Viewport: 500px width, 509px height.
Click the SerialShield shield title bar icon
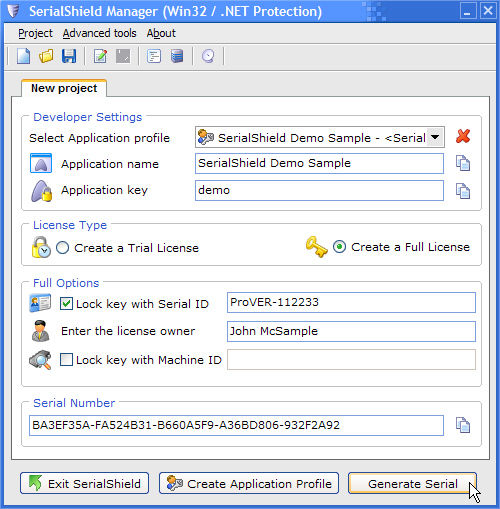[x=13, y=11]
